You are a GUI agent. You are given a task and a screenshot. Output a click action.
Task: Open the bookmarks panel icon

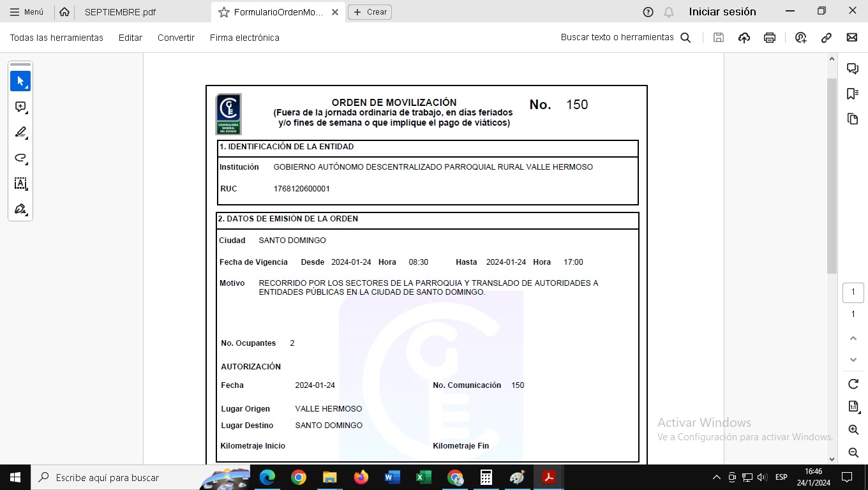click(852, 94)
